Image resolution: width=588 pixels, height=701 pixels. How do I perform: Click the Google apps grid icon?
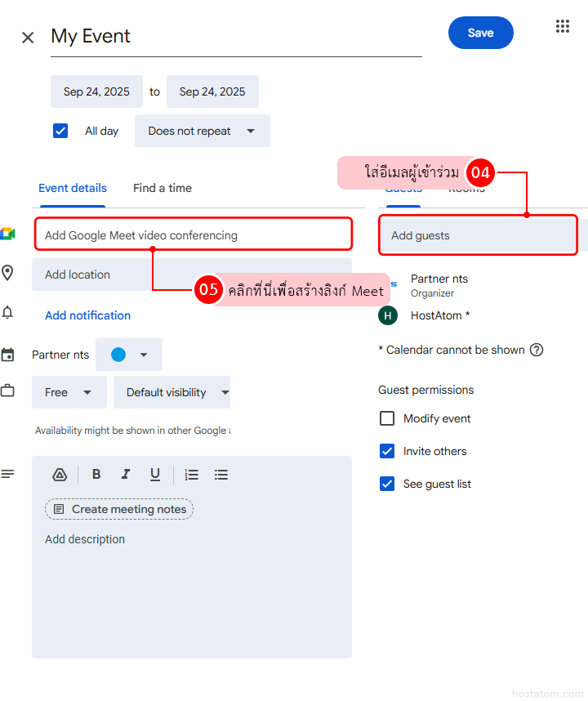(x=562, y=26)
